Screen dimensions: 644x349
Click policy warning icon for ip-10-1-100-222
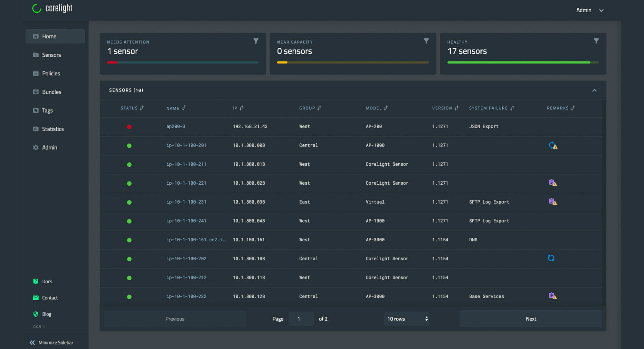point(553,296)
